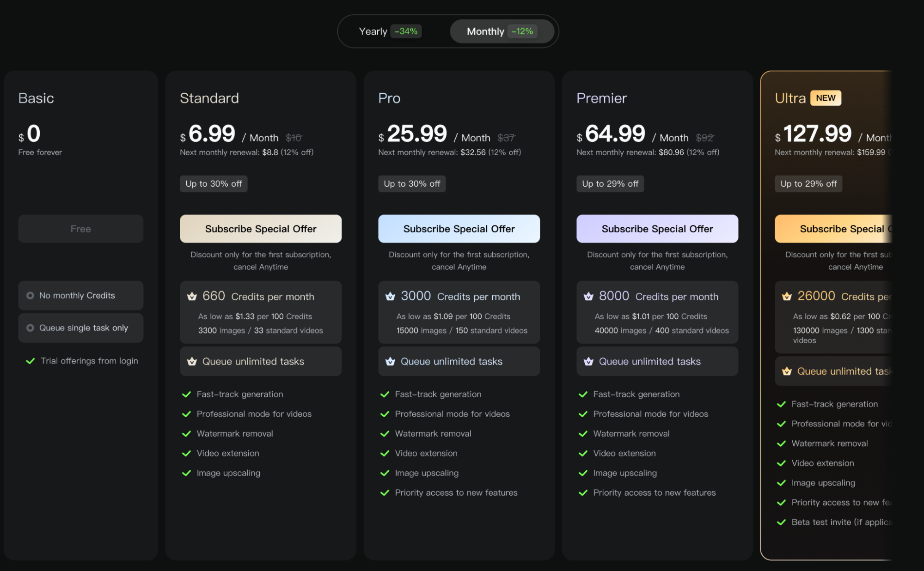Viewport: 924px width, 571px height.
Task: Click Pro plan Professional mode checkmark
Action: point(385,414)
